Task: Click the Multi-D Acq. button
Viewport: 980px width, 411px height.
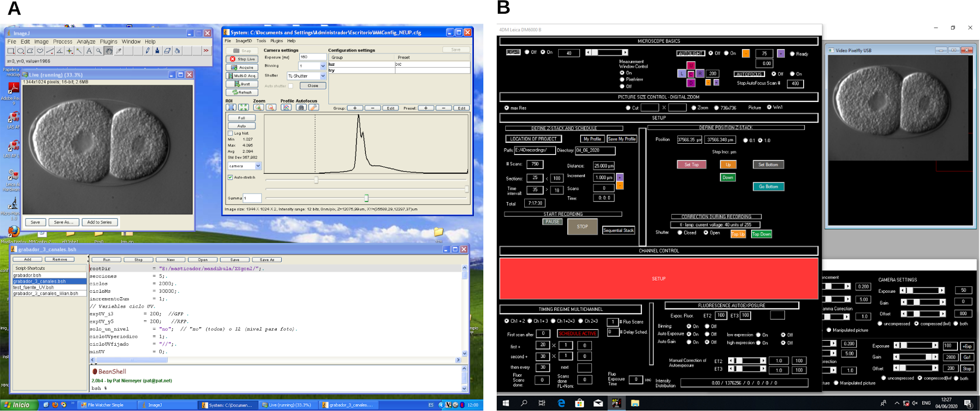Action: (242, 76)
